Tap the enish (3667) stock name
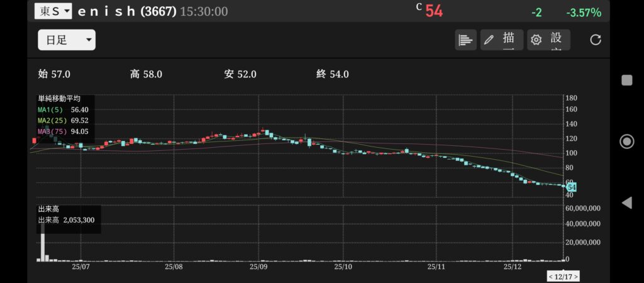644x283 pixels. (126, 11)
